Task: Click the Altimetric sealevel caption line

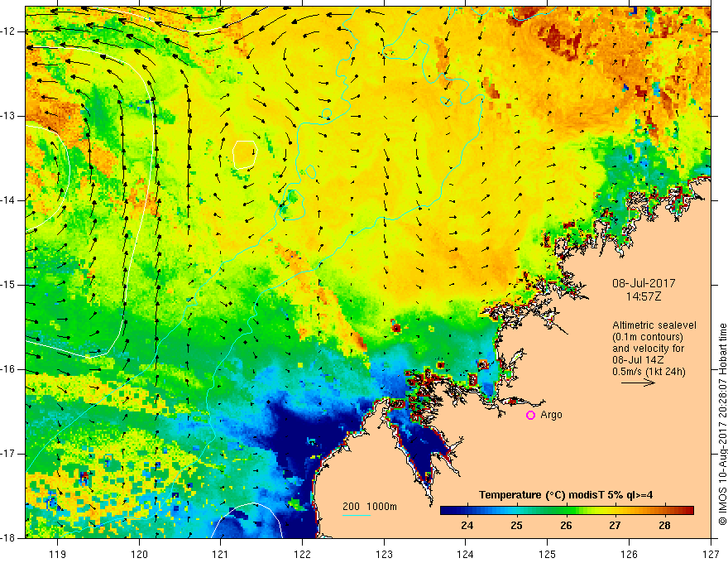Action: [x=654, y=325]
